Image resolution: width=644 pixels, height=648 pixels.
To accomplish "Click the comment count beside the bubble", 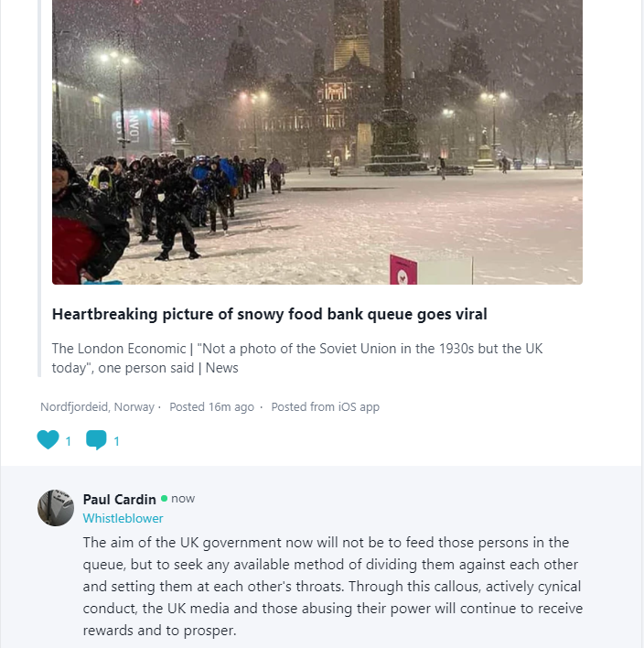I will [x=116, y=441].
